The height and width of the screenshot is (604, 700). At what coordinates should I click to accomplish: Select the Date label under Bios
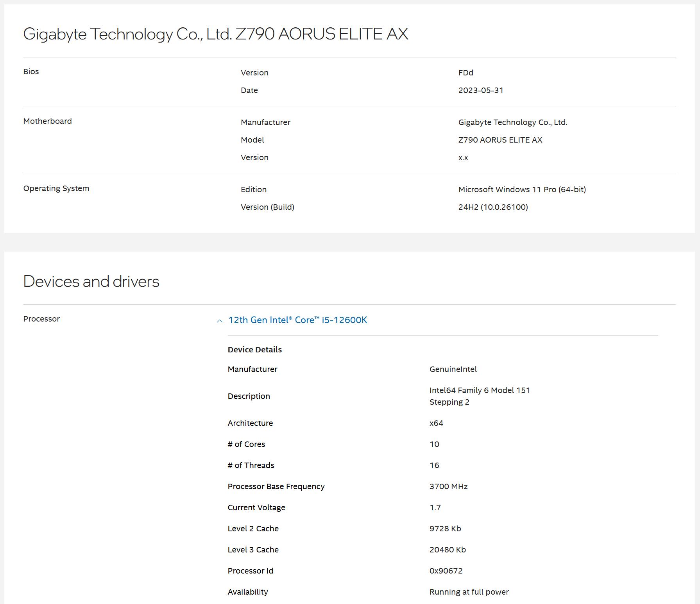point(249,90)
